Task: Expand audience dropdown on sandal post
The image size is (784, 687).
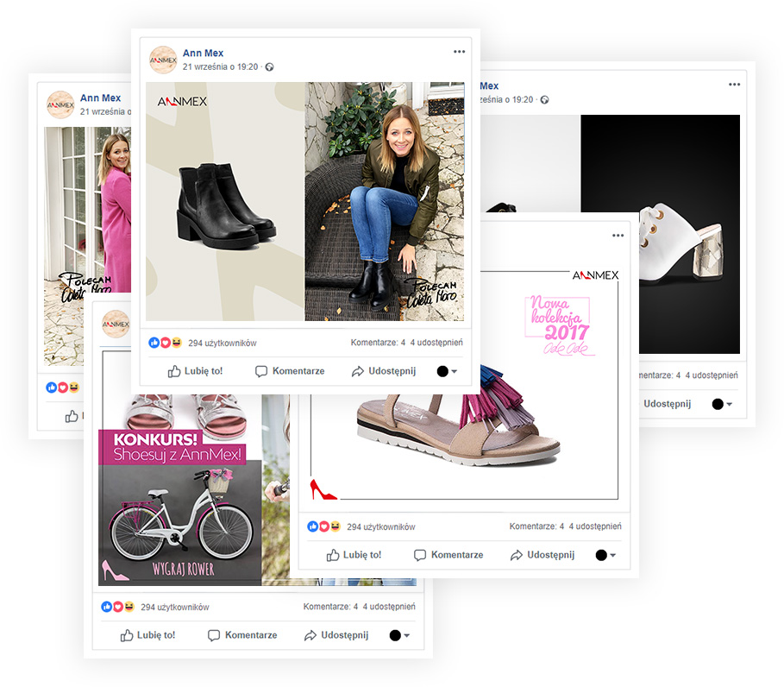Action: [605, 555]
